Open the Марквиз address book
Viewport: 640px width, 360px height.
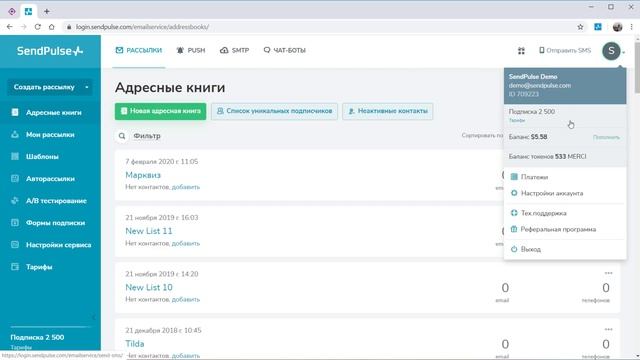[x=143, y=175]
